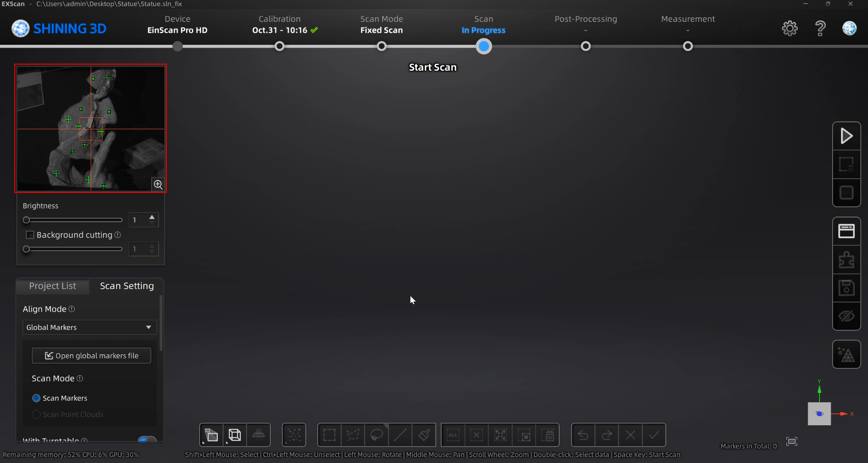Click the undo icon in the bottom toolbar
868x463 pixels.
pos(583,434)
